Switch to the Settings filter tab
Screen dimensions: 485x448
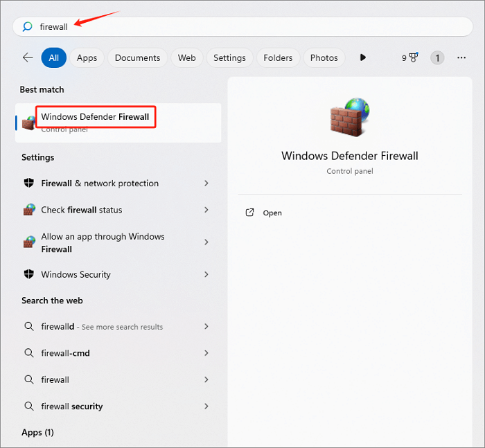[229, 58]
